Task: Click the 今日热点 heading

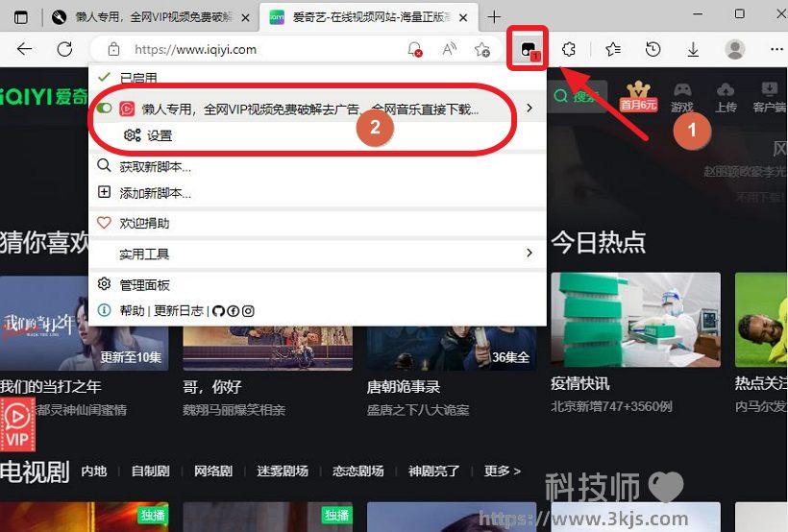Action: 598,242
